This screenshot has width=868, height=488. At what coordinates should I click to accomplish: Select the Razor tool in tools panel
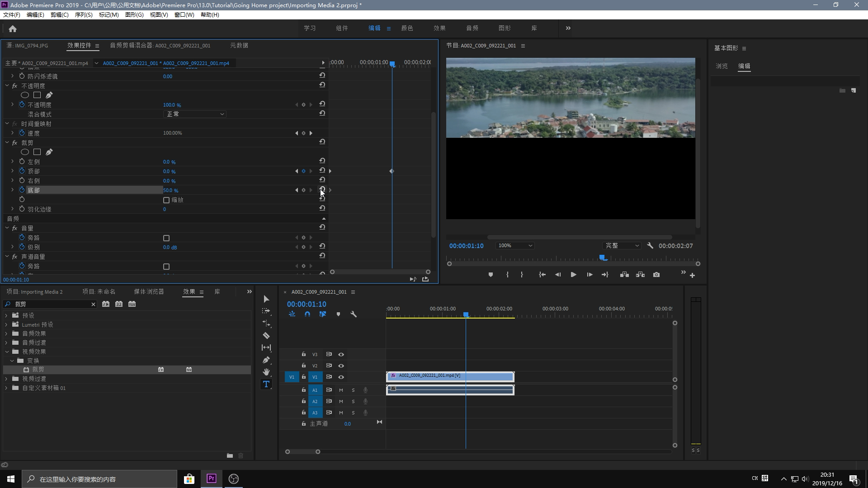[266, 336]
